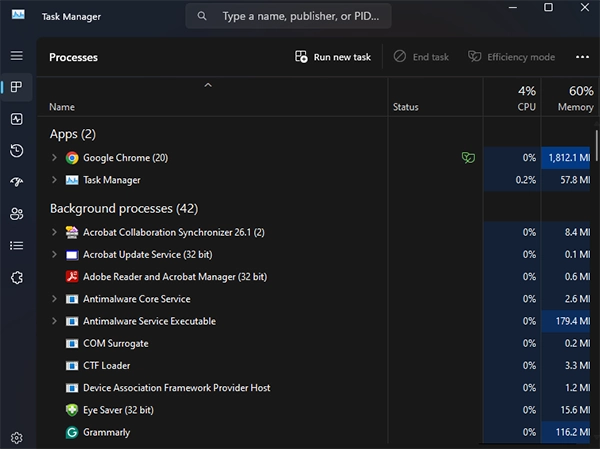Sort by the Memory column header
The image size is (600, 449).
(x=569, y=99)
